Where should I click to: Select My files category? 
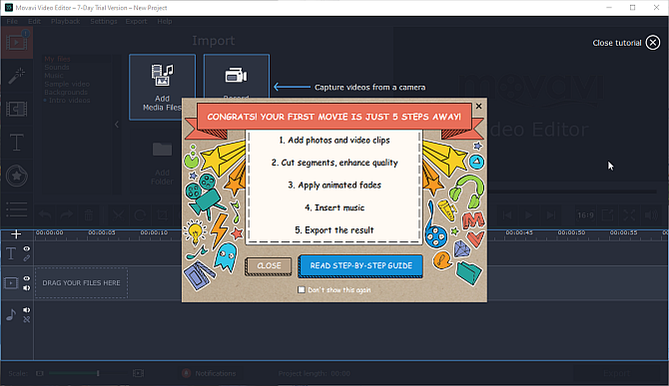pyautogui.click(x=57, y=59)
